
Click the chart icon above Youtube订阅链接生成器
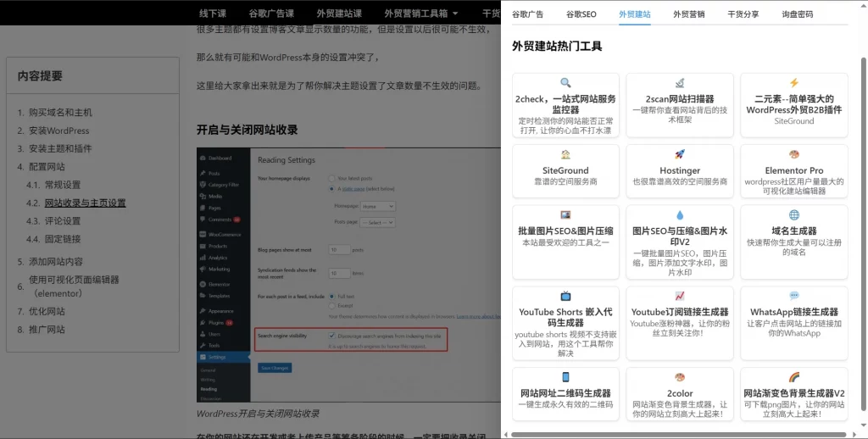[x=680, y=296]
